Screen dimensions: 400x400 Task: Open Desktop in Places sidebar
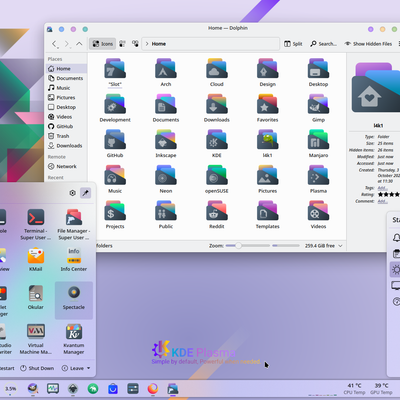click(x=66, y=107)
